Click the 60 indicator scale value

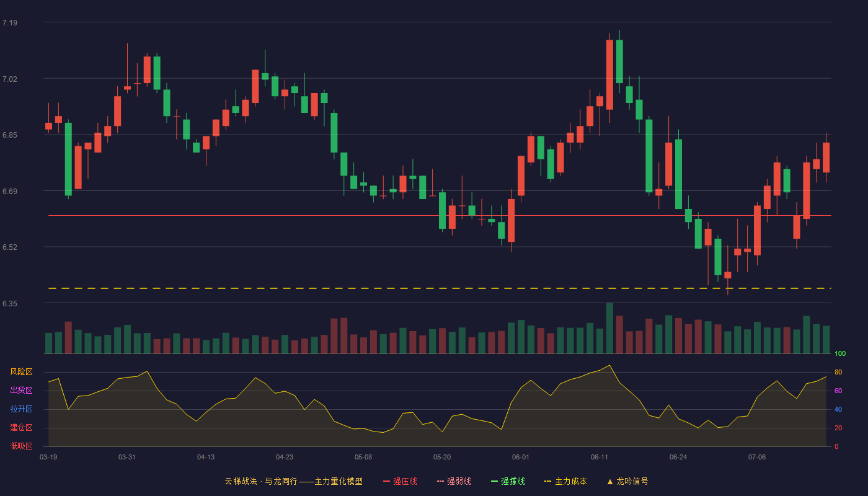pyautogui.click(x=838, y=391)
